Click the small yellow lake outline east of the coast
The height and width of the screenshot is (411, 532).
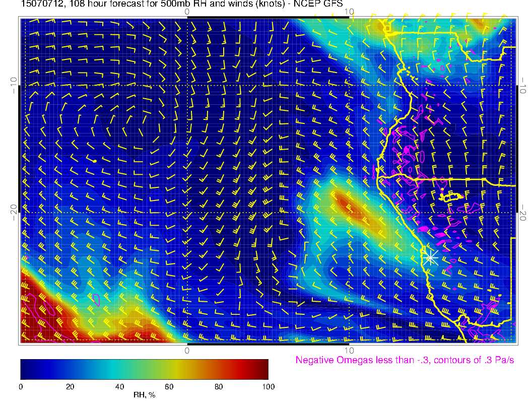point(451,196)
